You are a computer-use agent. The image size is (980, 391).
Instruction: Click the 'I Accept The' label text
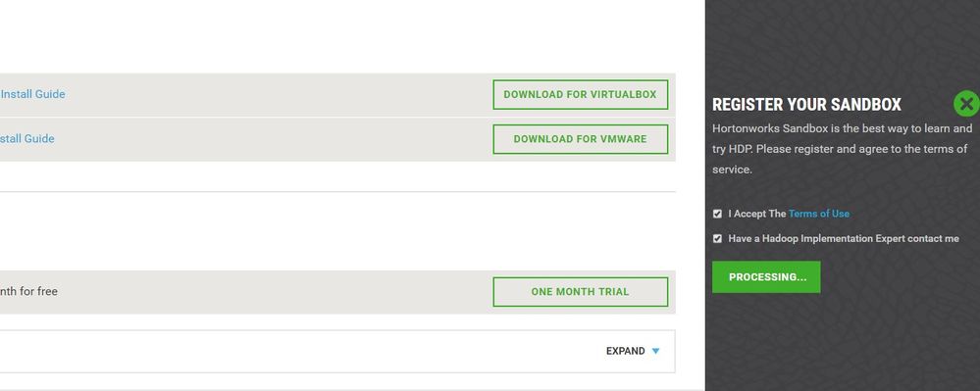tap(757, 214)
